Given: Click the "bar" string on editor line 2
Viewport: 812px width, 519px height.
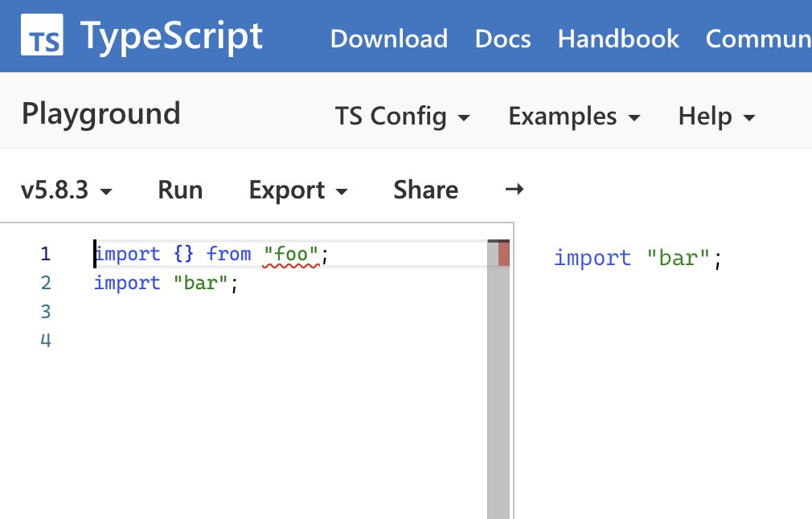Looking at the screenshot, I should pos(200,283).
